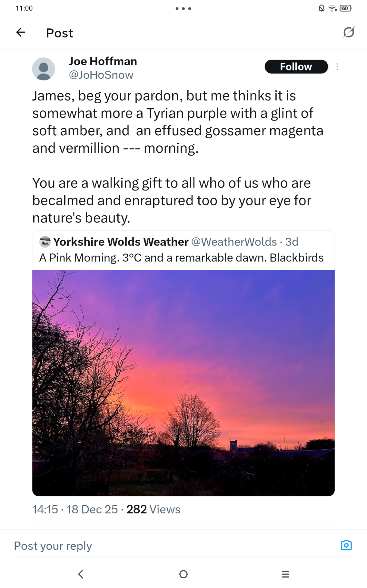View the pink sunrise photo

(x=183, y=383)
